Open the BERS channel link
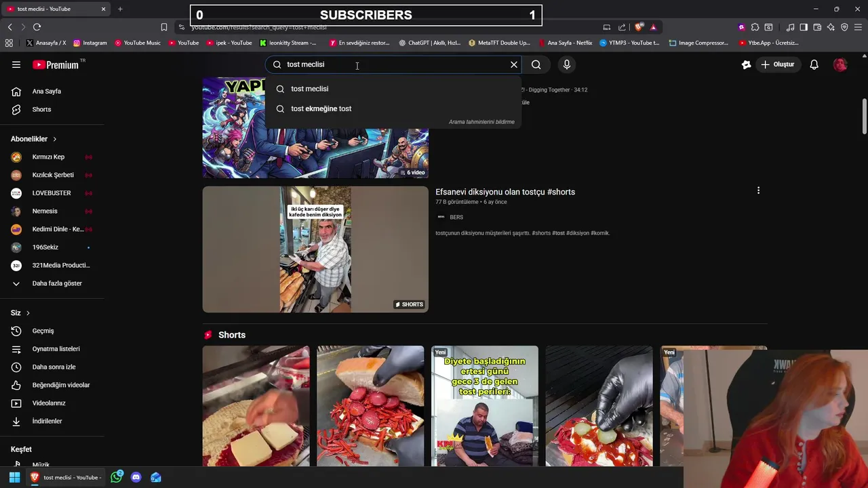Viewport: 868px width, 488px height. coord(456,217)
